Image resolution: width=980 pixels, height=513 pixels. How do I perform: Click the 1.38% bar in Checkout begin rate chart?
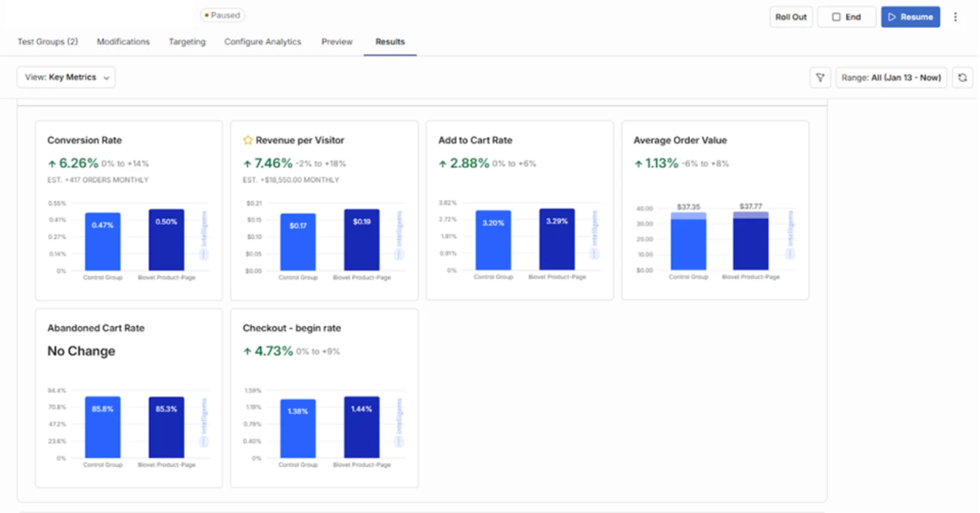298,429
